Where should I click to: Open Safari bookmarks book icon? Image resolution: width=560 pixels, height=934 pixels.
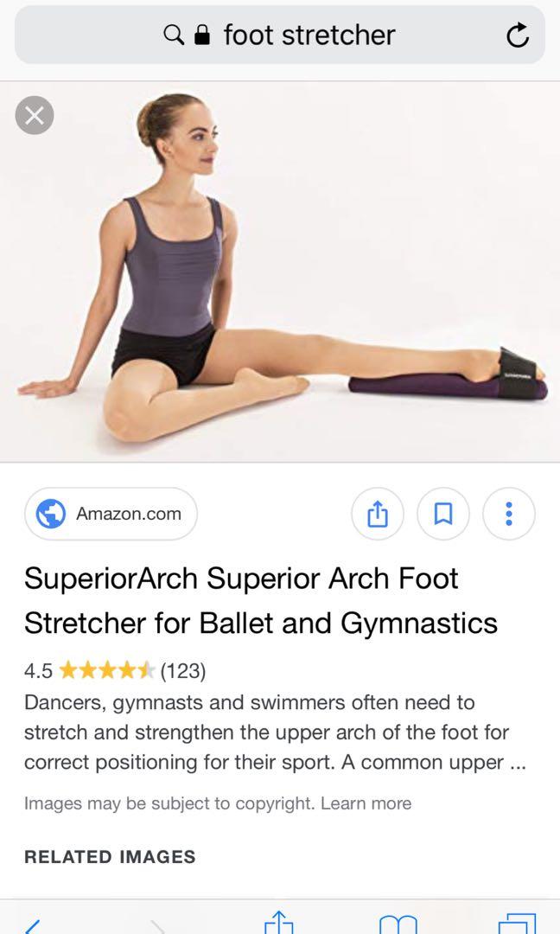398,924
